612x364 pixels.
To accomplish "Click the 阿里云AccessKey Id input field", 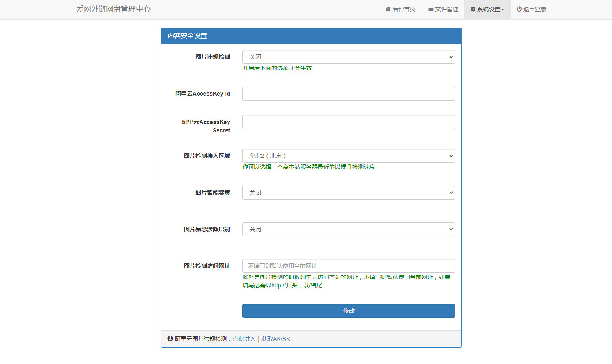I will 348,94.
